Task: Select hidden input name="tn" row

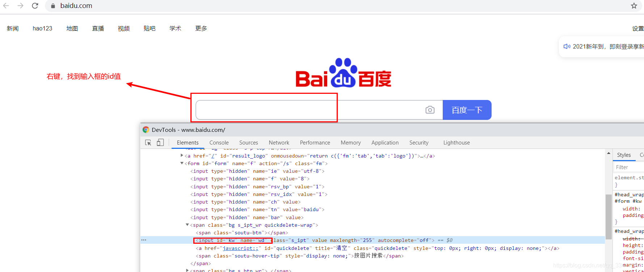Action: click(x=257, y=209)
